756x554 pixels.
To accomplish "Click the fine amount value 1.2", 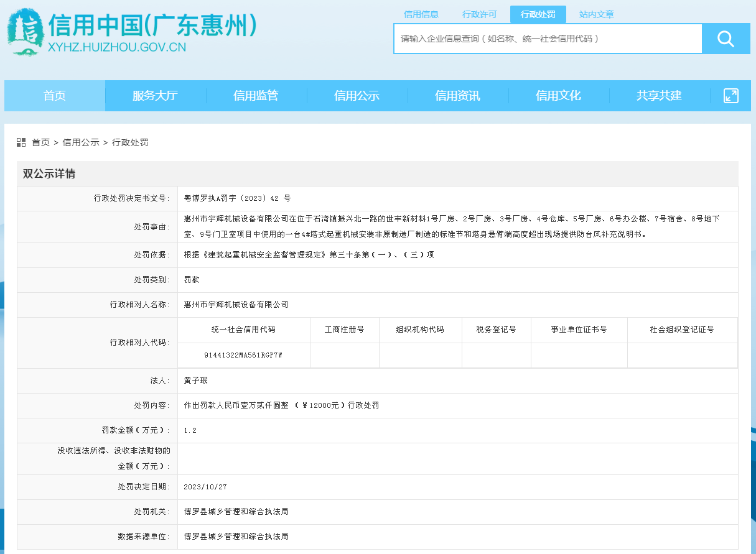I will (190, 430).
